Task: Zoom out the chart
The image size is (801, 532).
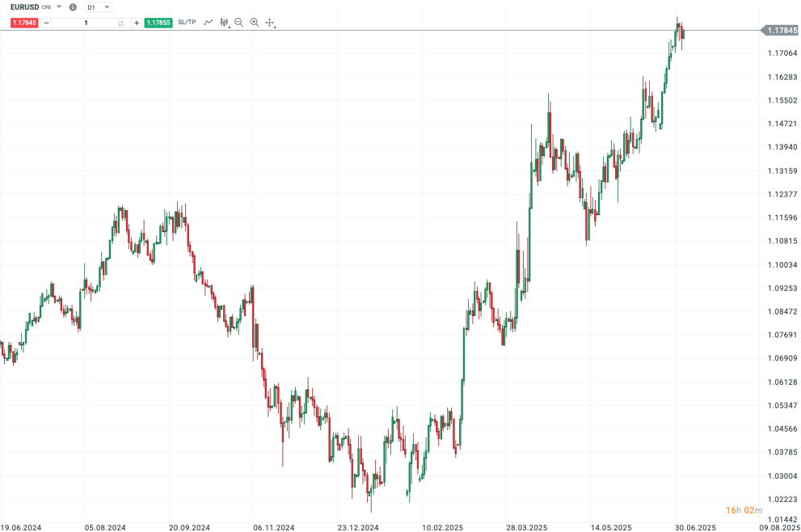Action: (x=239, y=23)
